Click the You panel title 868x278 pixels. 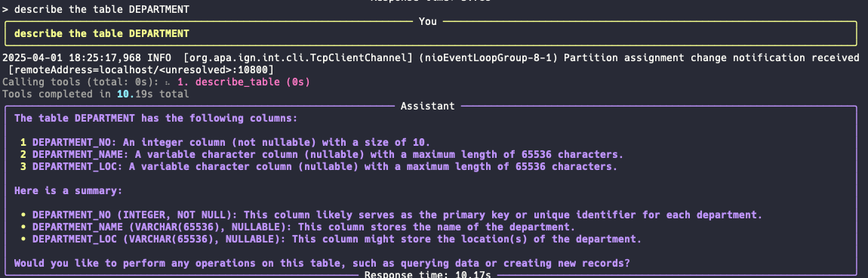click(428, 22)
